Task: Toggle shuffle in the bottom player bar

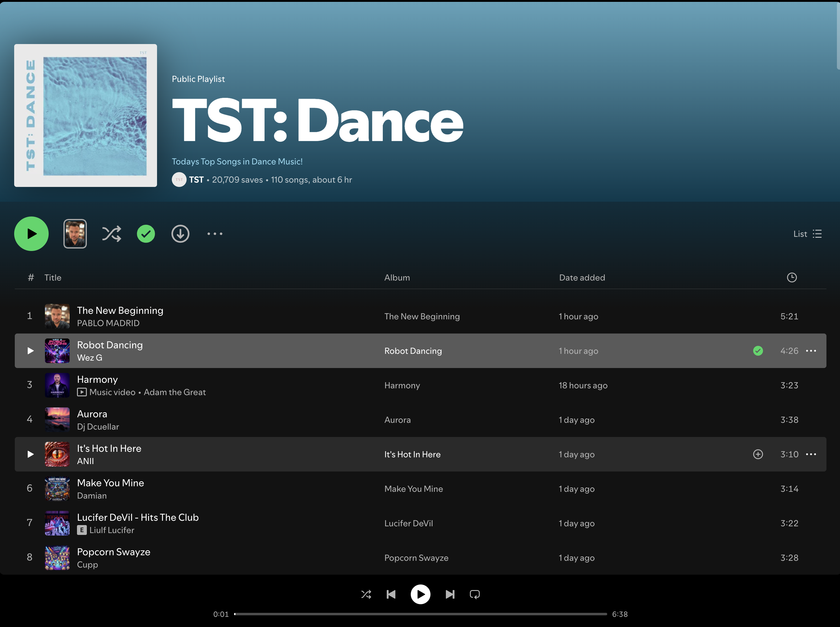Action: (x=366, y=594)
